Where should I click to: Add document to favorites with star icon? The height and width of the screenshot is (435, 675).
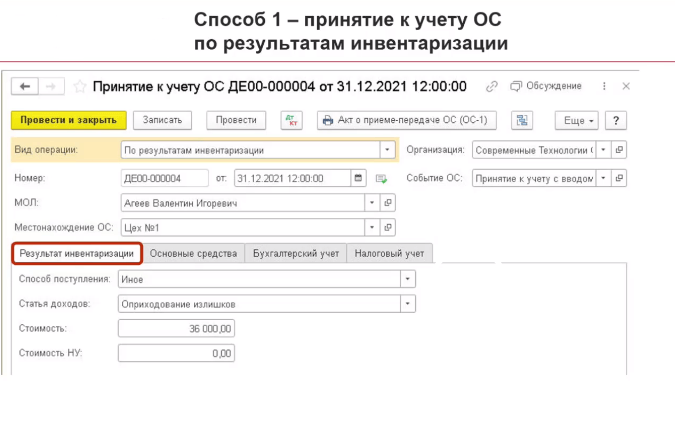click(80, 87)
